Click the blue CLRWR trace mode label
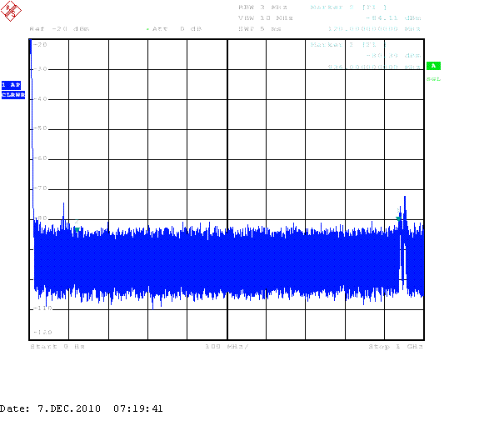 coord(13,95)
